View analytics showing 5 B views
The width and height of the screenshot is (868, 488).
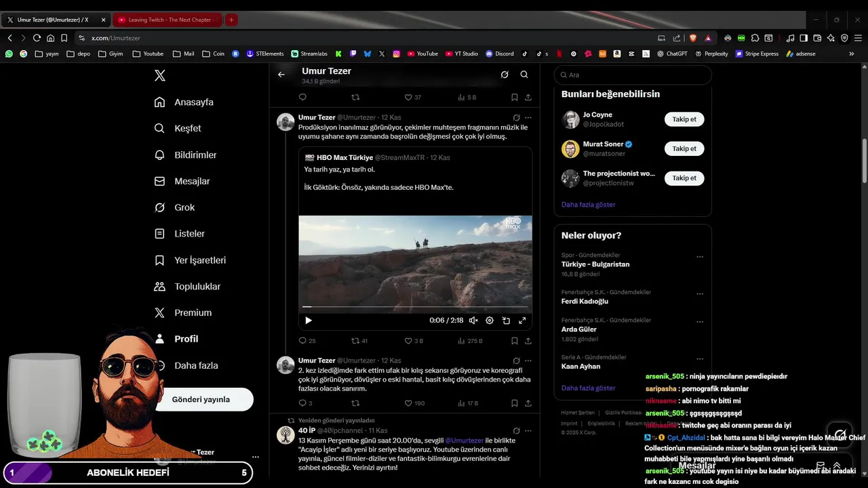tap(467, 97)
